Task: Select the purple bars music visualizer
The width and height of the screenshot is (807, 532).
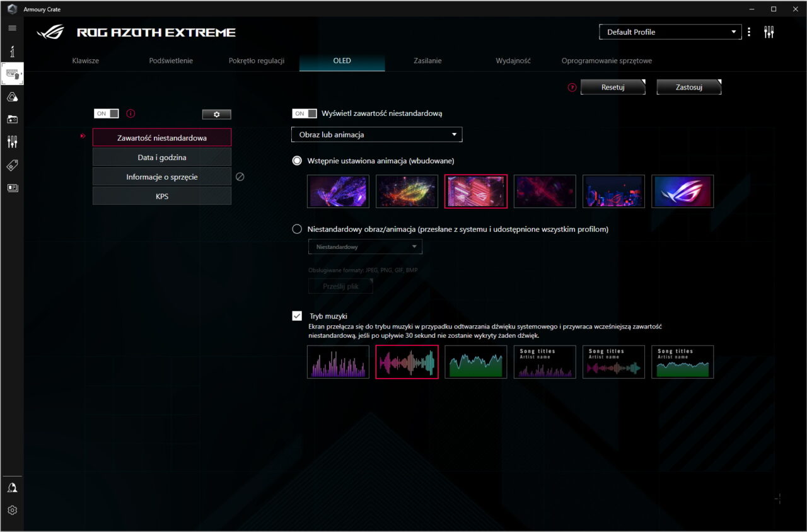Action: 338,362
